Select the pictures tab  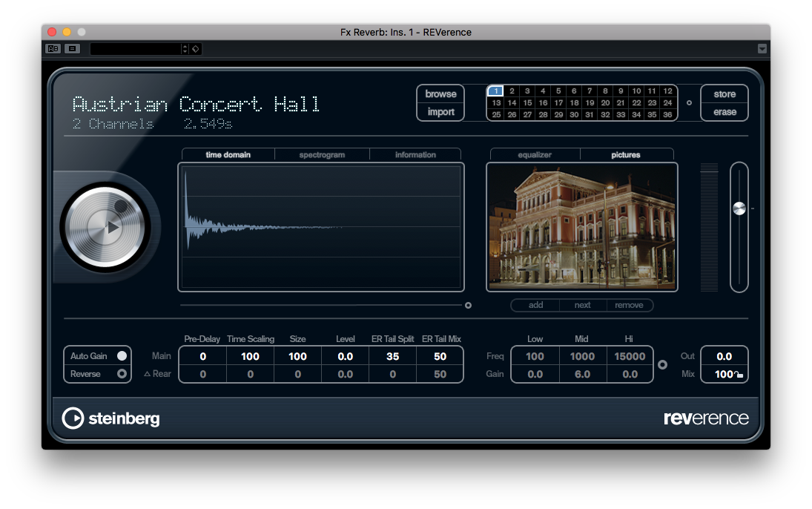click(626, 154)
